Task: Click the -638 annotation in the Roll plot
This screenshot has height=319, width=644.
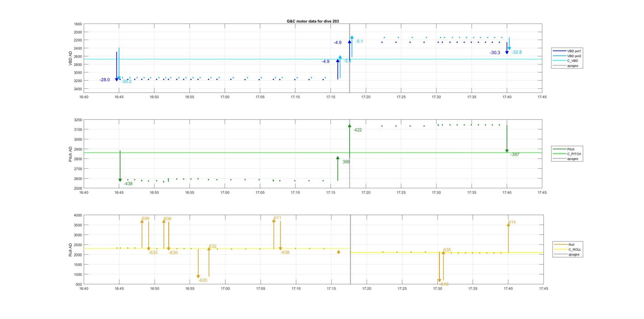Action: 285,253
